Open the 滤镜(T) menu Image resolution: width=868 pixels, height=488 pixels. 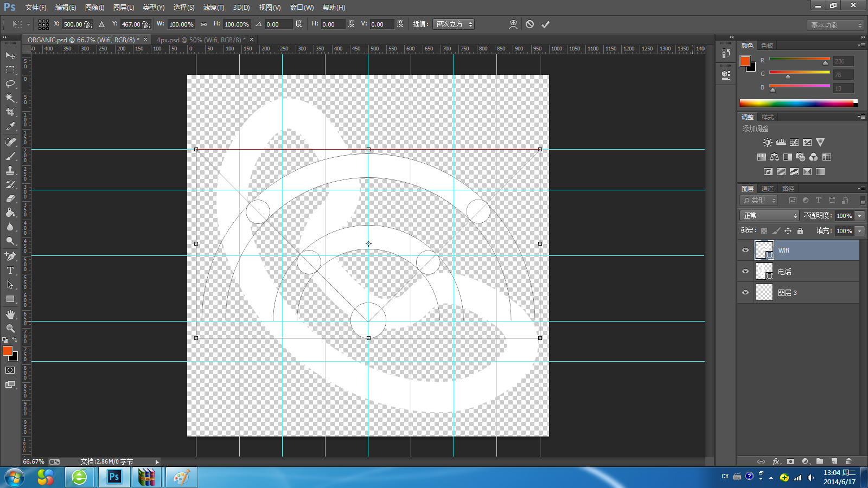coord(214,8)
